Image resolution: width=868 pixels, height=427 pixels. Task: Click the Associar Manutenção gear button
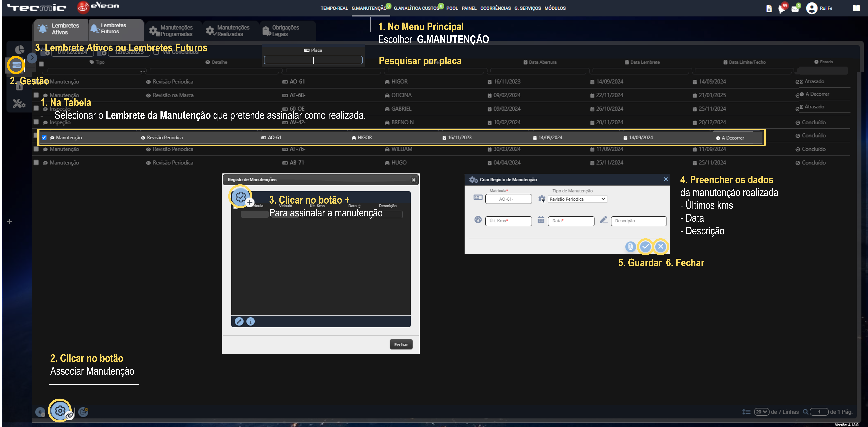coord(60,411)
